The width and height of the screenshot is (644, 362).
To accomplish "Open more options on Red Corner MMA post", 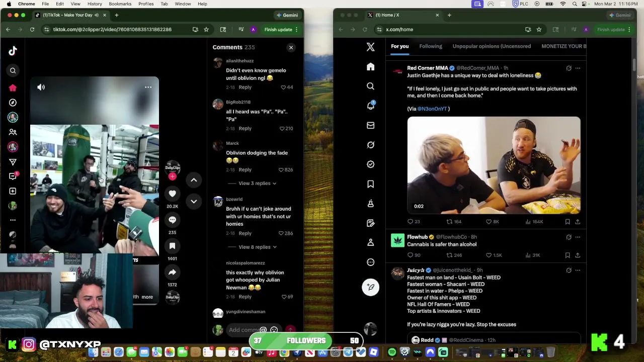I will coord(578,68).
